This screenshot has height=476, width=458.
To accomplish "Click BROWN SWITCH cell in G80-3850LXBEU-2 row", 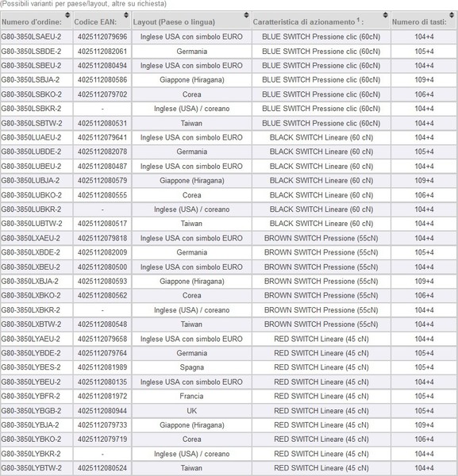I will (321, 267).
